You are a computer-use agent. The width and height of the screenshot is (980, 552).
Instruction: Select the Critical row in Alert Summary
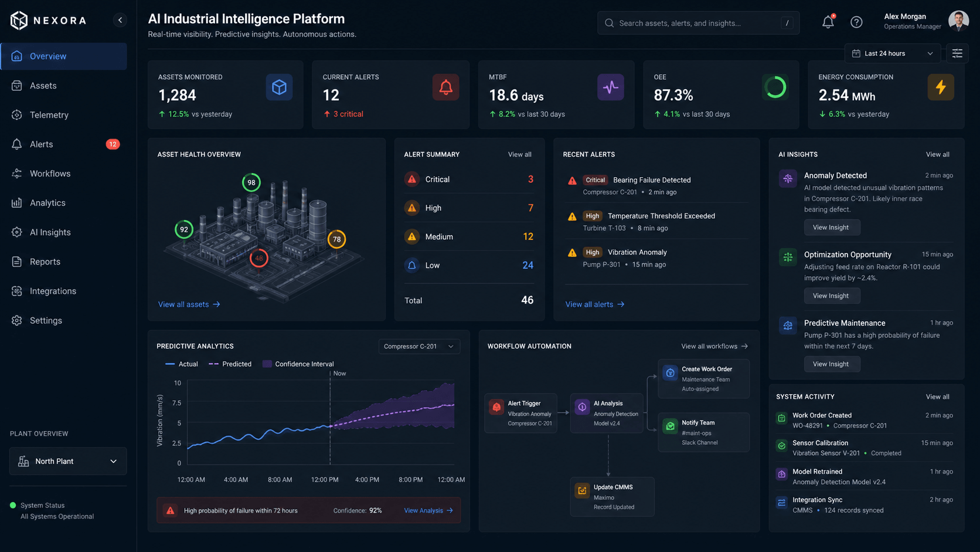click(469, 180)
